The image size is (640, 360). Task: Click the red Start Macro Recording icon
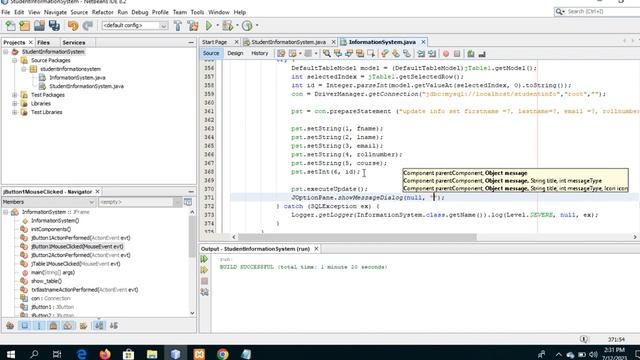446,53
